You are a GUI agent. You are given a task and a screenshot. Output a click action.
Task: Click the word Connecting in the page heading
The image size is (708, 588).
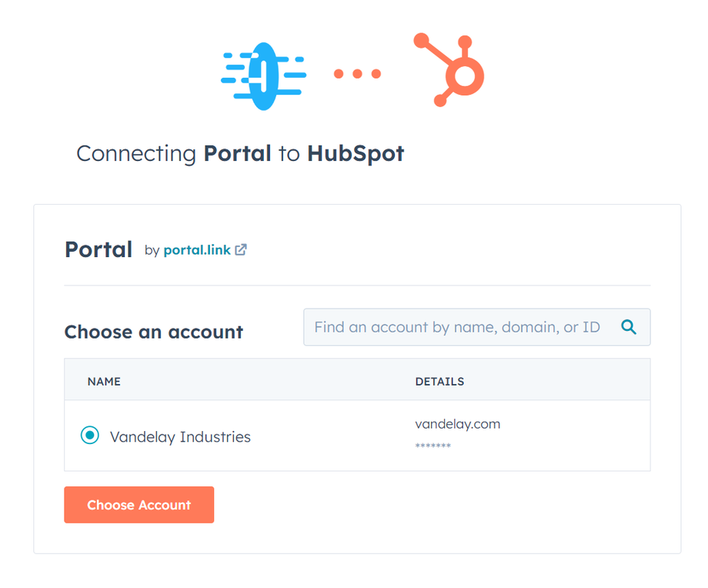coord(136,153)
